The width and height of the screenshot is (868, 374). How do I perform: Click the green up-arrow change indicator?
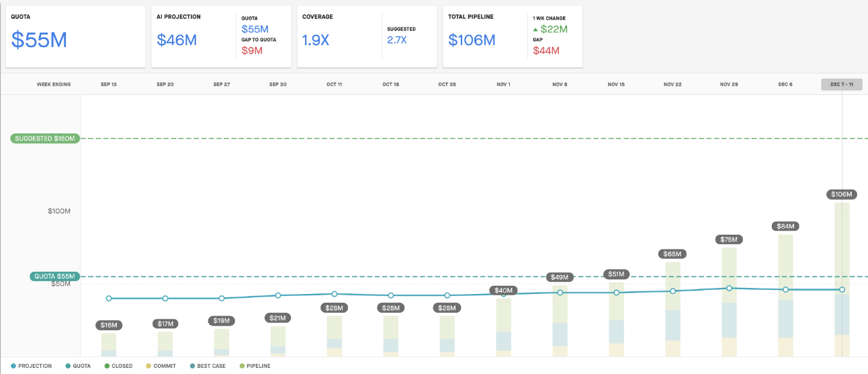[535, 29]
